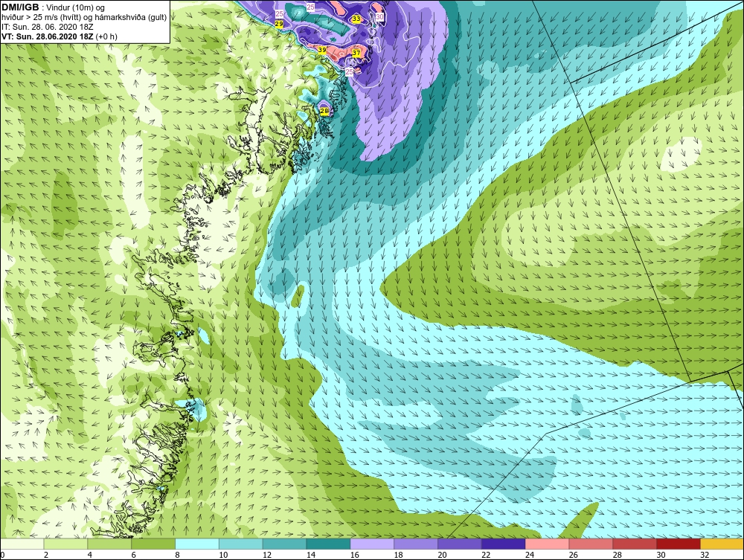Click the legend scale number 12
Screen dimensions: 744x560
[x=267, y=555]
